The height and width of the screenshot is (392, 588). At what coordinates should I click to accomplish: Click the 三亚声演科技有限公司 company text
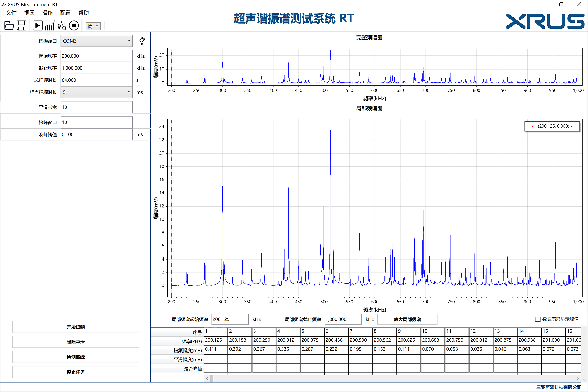pos(559,387)
